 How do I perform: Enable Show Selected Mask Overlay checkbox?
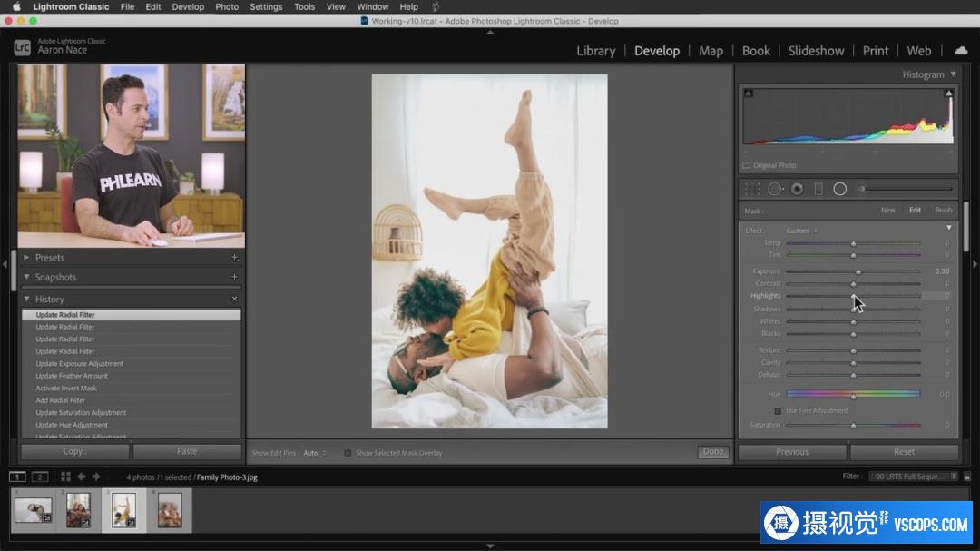348,453
